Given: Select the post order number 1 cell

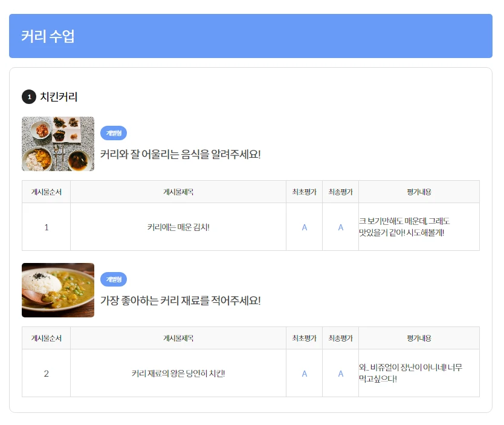Looking at the screenshot, I should point(47,227).
